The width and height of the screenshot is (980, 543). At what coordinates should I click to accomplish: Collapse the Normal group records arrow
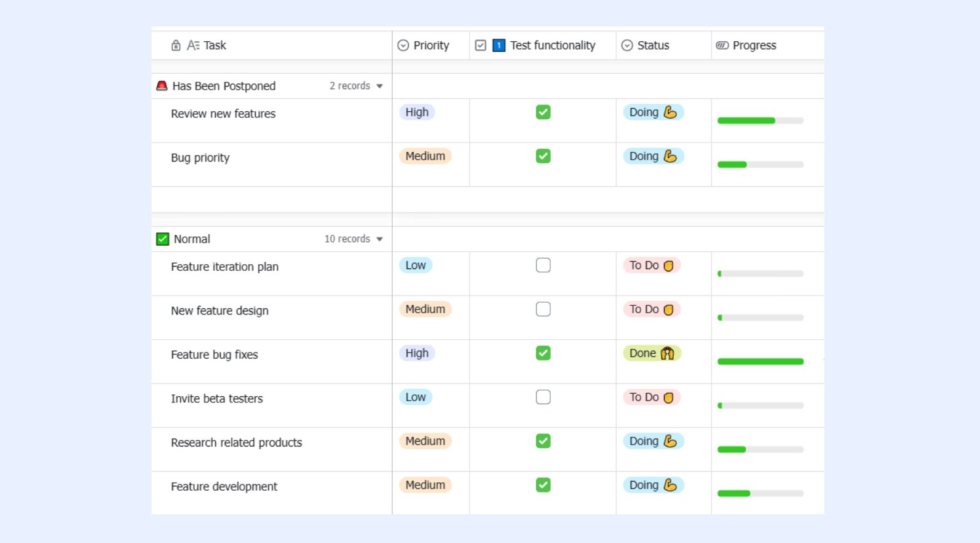click(379, 239)
